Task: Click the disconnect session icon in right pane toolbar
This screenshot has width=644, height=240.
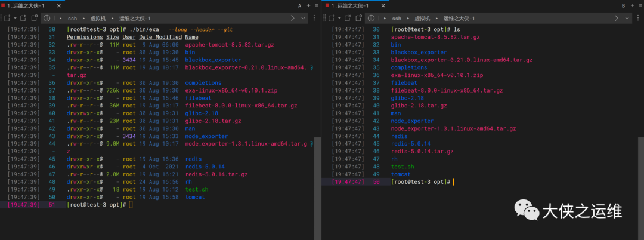Action: 347,19
